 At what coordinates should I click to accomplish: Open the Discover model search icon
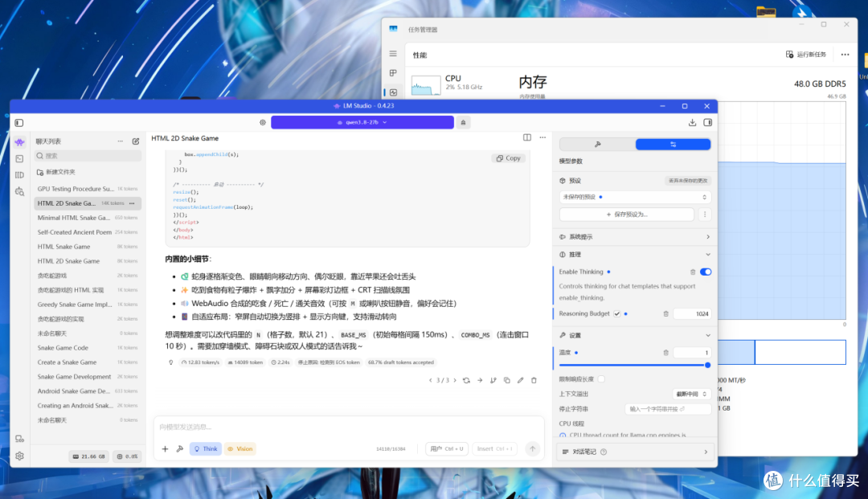[19, 191]
